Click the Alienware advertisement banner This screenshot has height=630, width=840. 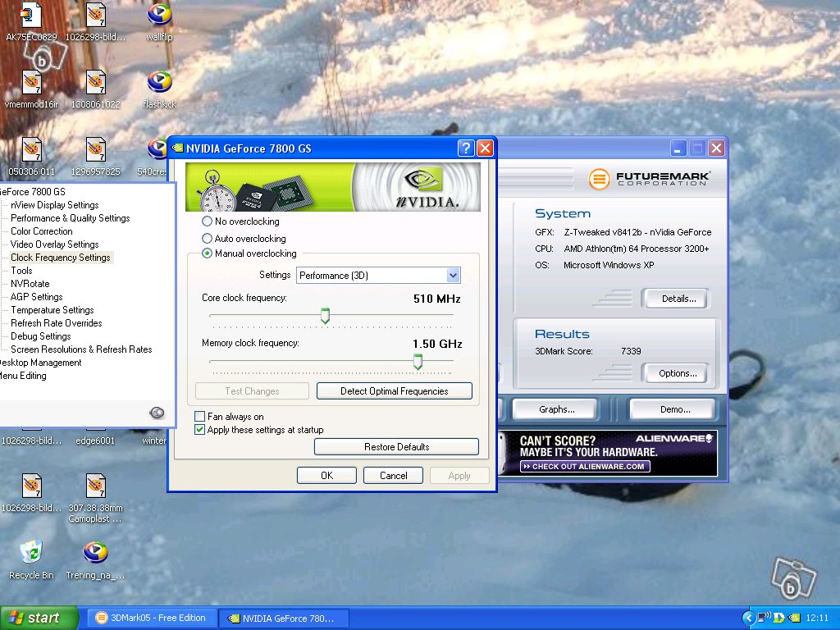coord(607,453)
